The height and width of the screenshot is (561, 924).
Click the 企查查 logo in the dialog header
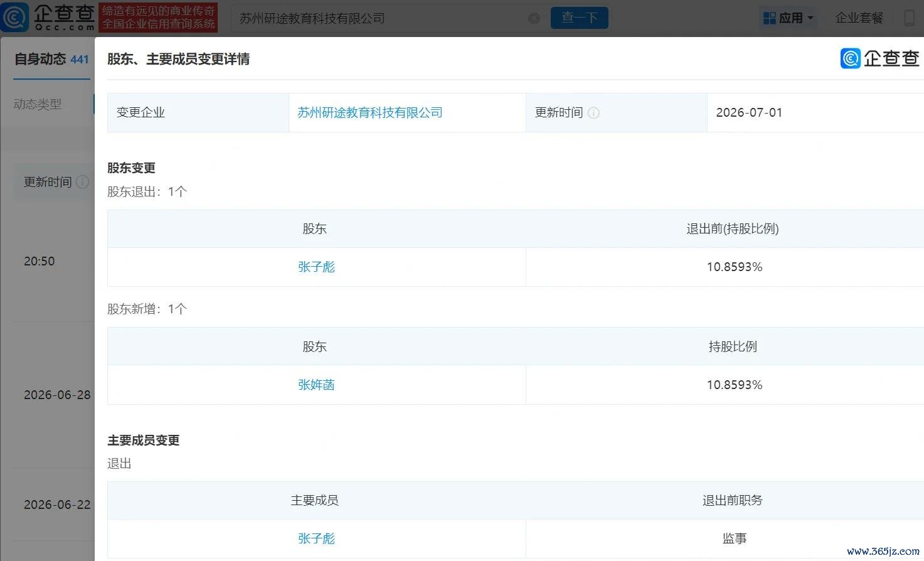(x=879, y=58)
